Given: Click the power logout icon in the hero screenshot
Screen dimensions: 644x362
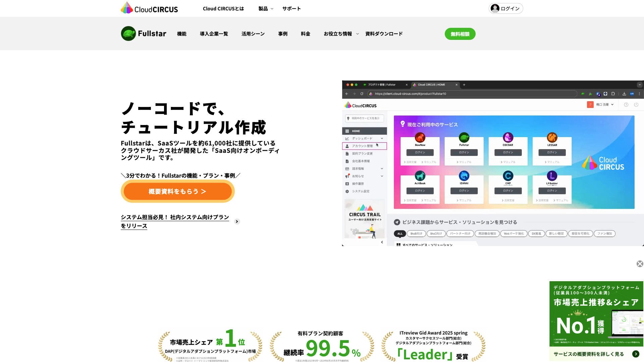Looking at the screenshot, I should tap(636, 105).
